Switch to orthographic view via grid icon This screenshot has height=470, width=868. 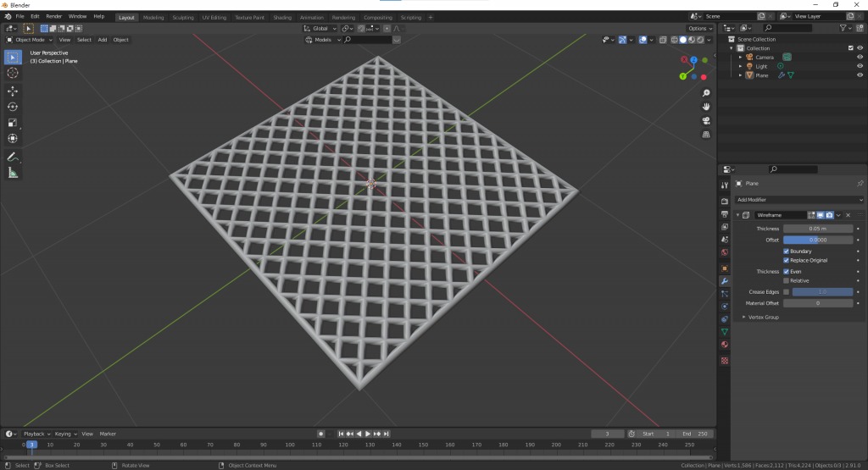pyautogui.click(x=705, y=134)
